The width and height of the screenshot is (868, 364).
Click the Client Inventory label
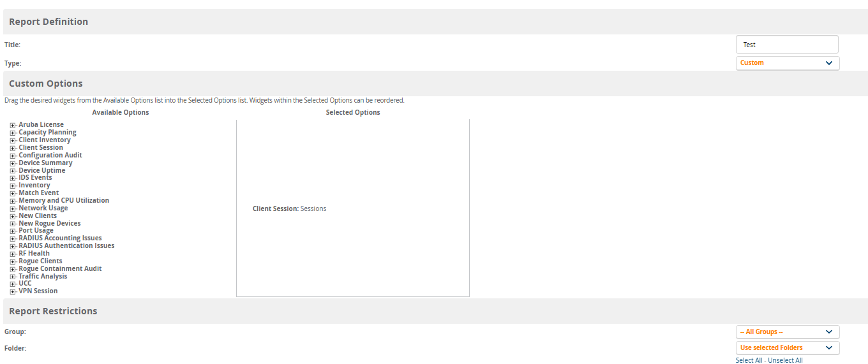coord(45,140)
